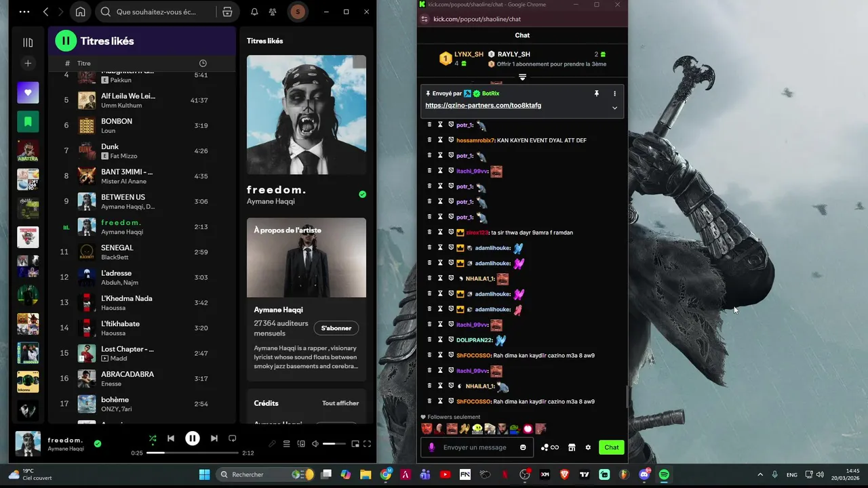Screen dimensions: 868x488
Task: Open Spotify browse icon in search bar
Action: click(x=227, y=12)
